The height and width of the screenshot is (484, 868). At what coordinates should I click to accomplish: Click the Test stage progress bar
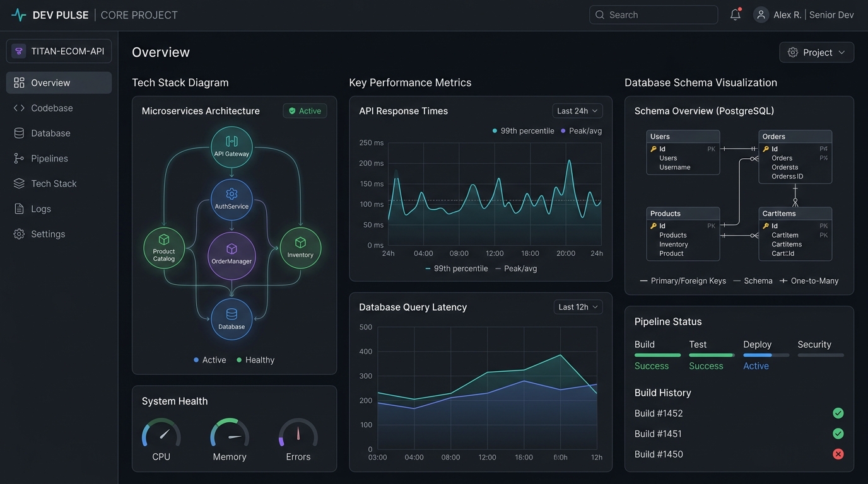pyautogui.click(x=712, y=355)
